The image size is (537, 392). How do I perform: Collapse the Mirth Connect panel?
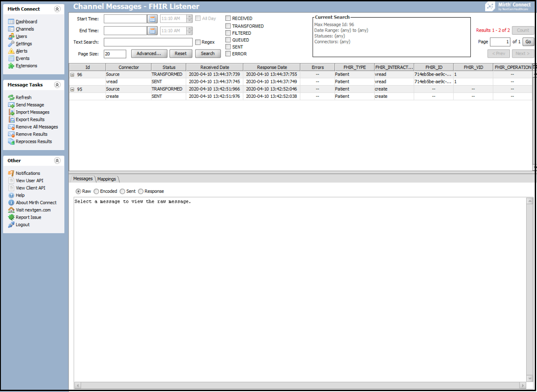point(57,9)
